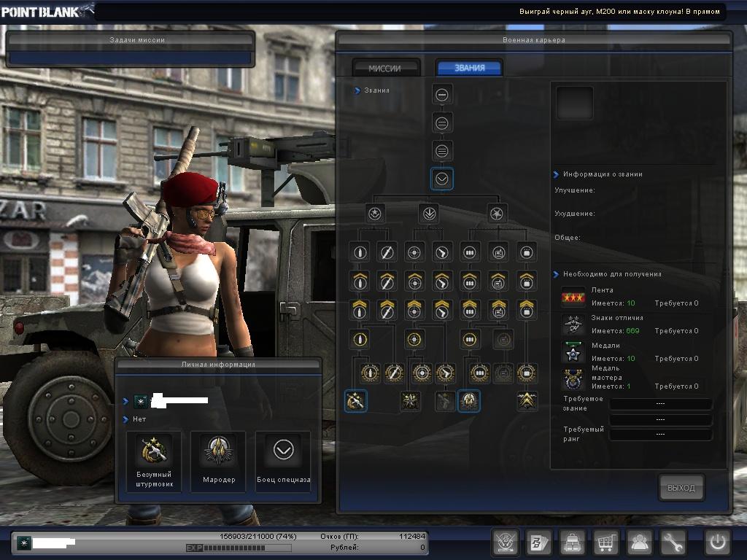Open the friends community button

pyautogui.click(x=639, y=542)
